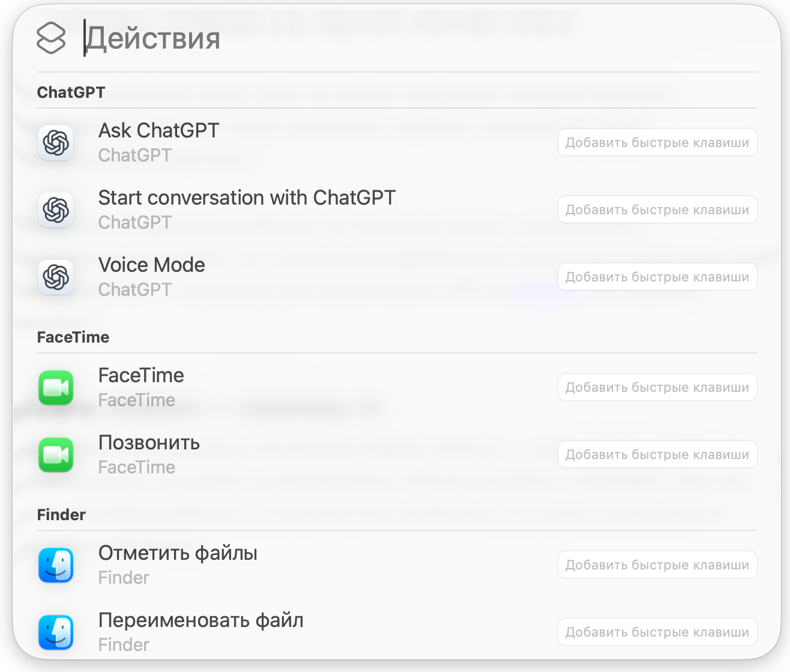Click the green camera icon beside FaceTime action
The image size is (790, 672).
[56, 388]
